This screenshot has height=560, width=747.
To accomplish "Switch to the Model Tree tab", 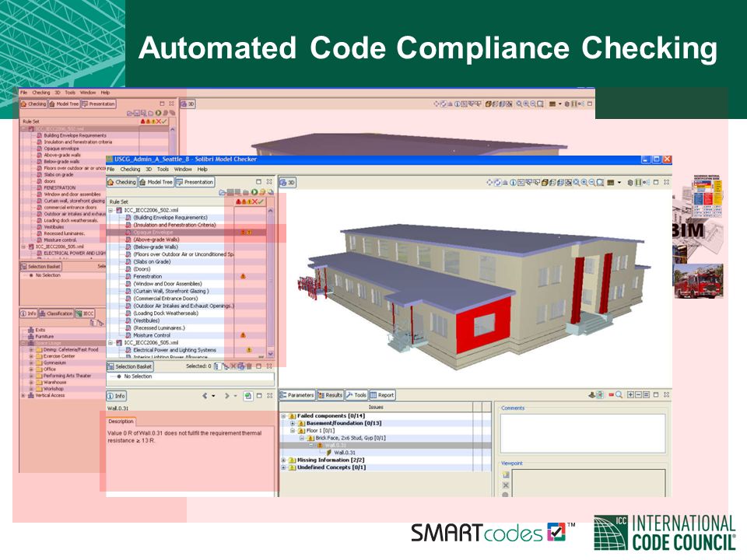I will click(x=156, y=182).
